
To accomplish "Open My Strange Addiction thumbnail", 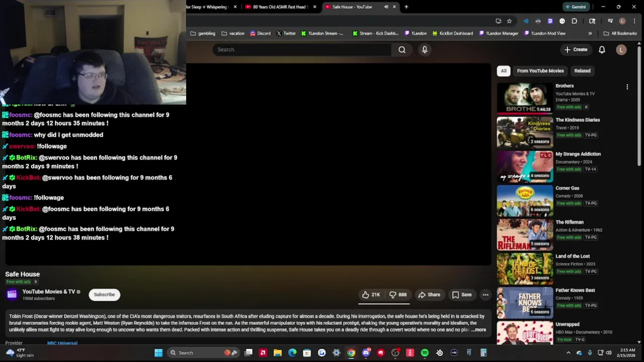I will click(x=525, y=166).
